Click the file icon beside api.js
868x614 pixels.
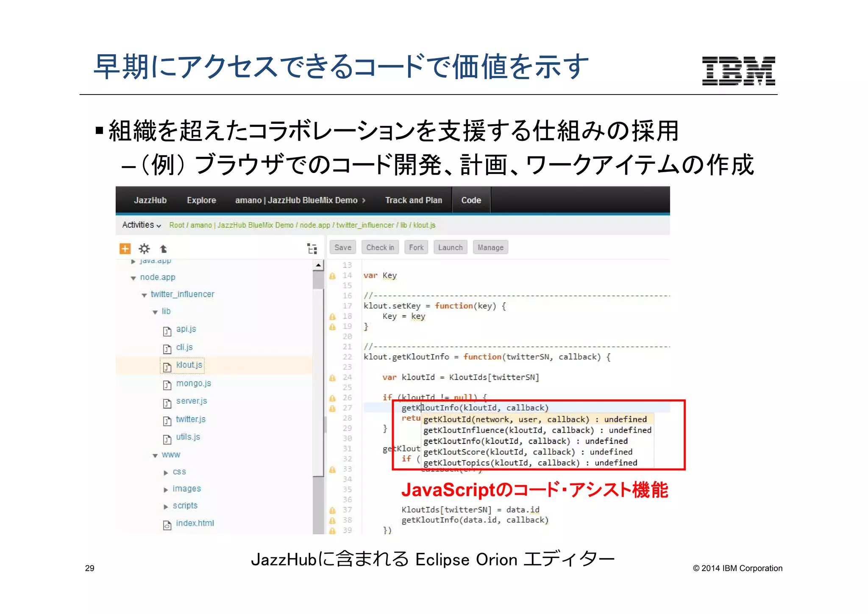pyautogui.click(x=167, y=331)
